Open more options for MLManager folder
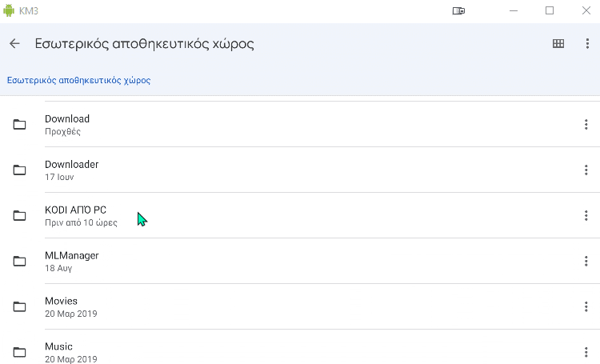Image resolution: width=600 pixels, height=364 pixels. [586, 261]
